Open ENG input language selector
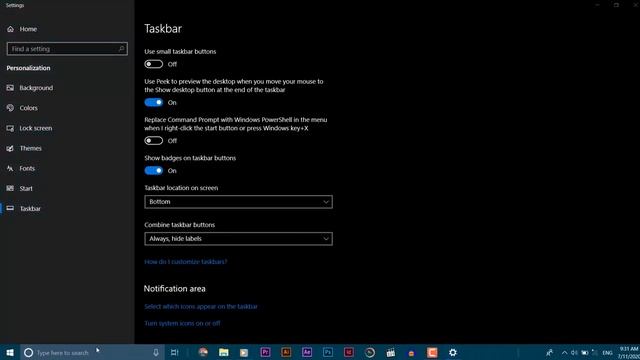Image resolution: width=640 pixels, height=360 pixels. pos(607,353)
